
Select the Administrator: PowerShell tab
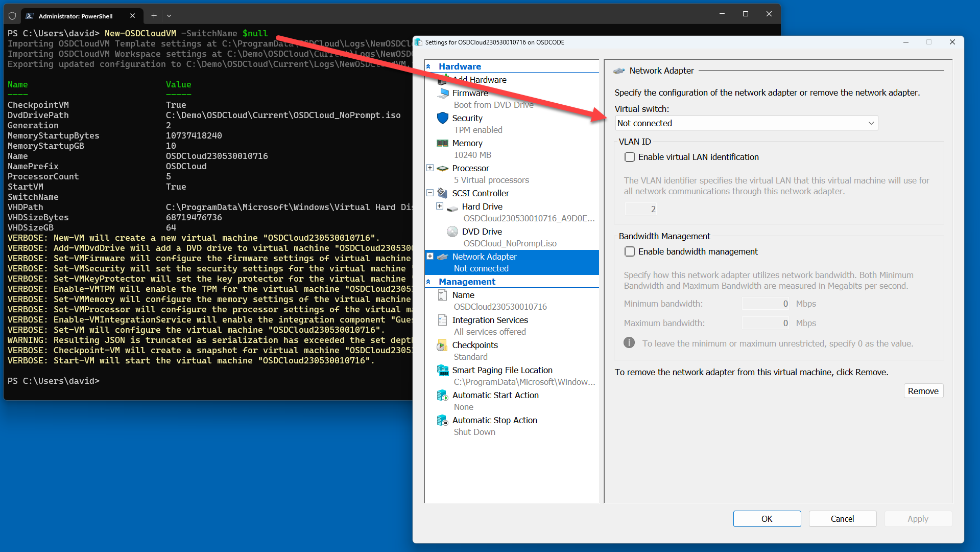click(x=76, y=16)
